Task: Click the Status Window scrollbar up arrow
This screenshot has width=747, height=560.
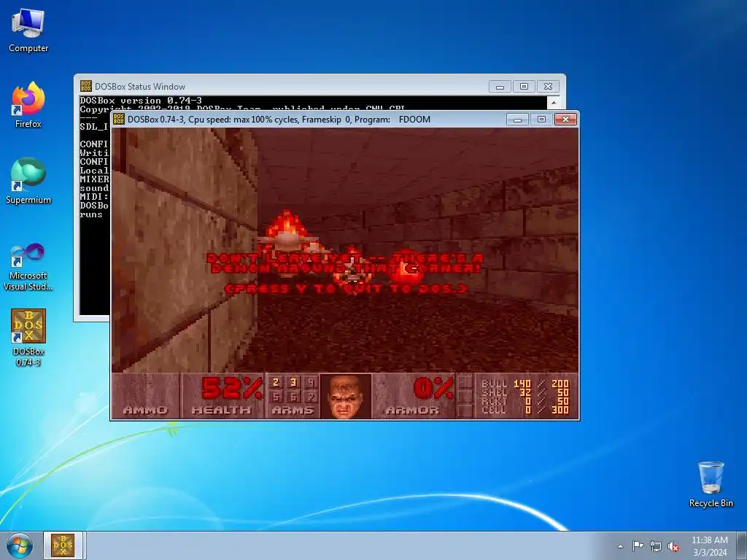Action: click(554, 102)
